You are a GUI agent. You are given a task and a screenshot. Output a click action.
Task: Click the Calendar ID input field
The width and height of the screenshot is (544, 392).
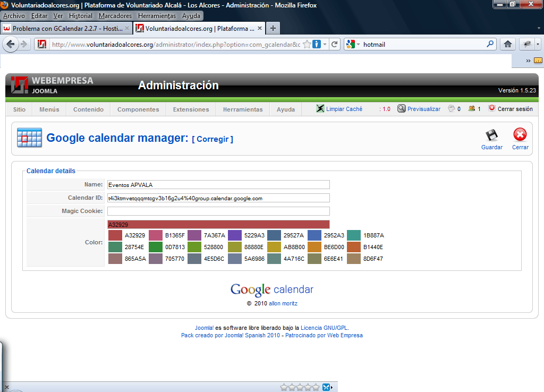tap(218, 198)
